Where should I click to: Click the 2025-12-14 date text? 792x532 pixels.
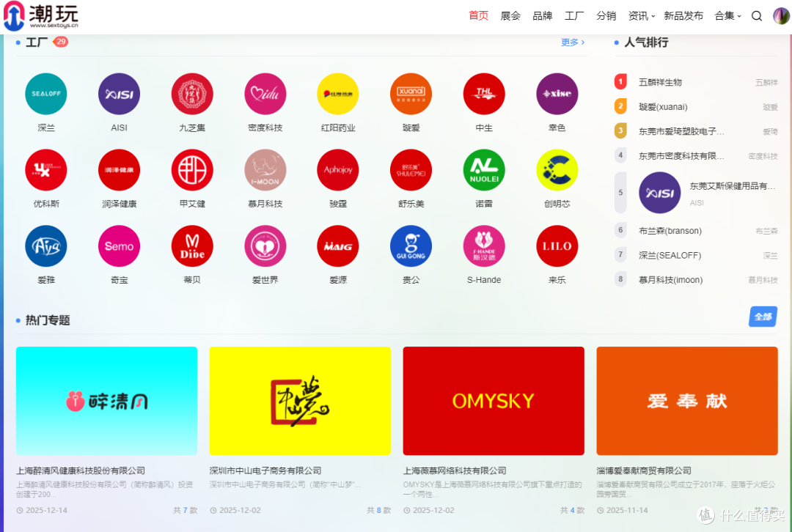(46, 510)
